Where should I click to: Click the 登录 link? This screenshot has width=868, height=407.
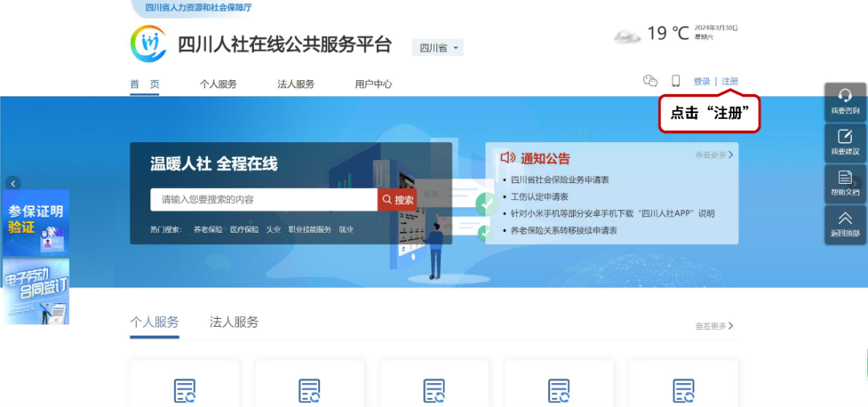[x=702, y=81]
